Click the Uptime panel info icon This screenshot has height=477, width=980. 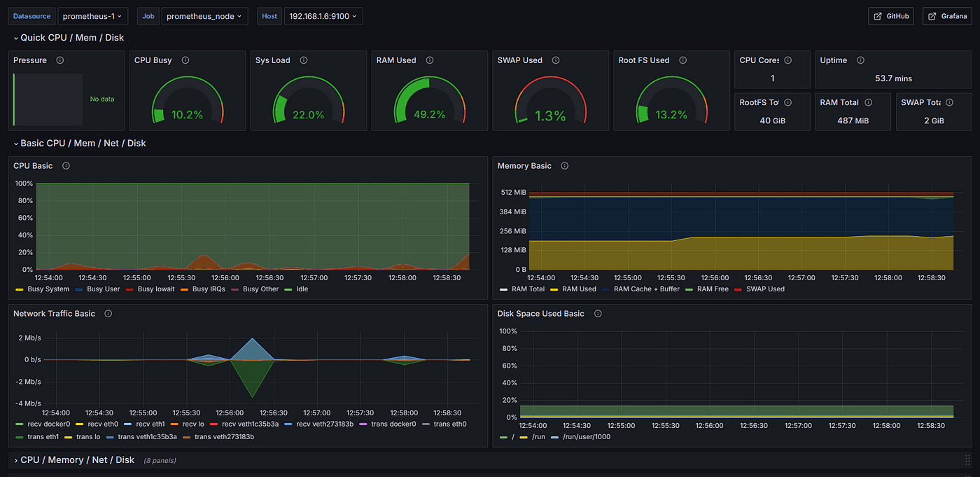point(860,60)
